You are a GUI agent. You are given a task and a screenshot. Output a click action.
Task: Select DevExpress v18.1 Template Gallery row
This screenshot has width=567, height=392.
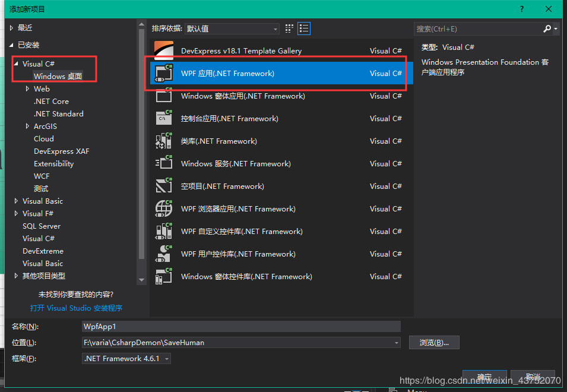[281, 50]
